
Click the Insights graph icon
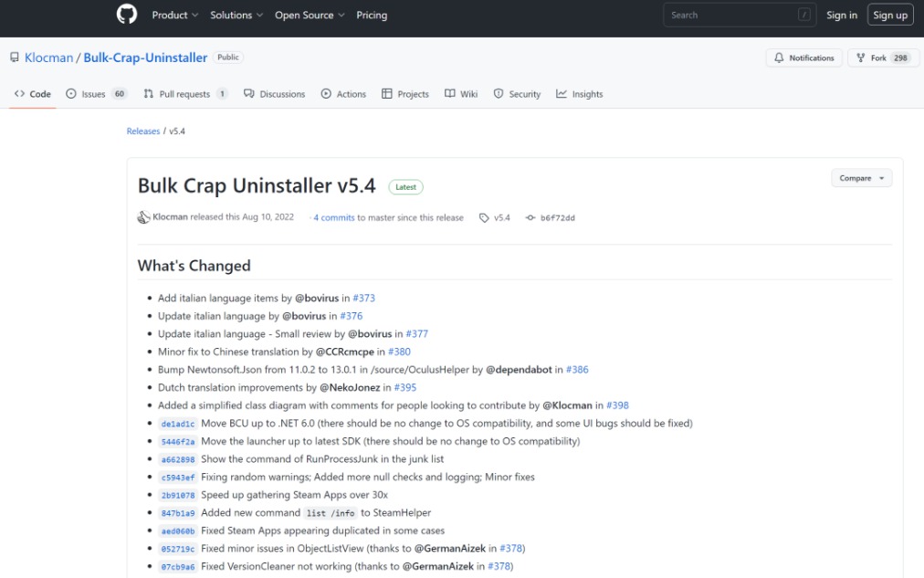click(x=562, y=94)
